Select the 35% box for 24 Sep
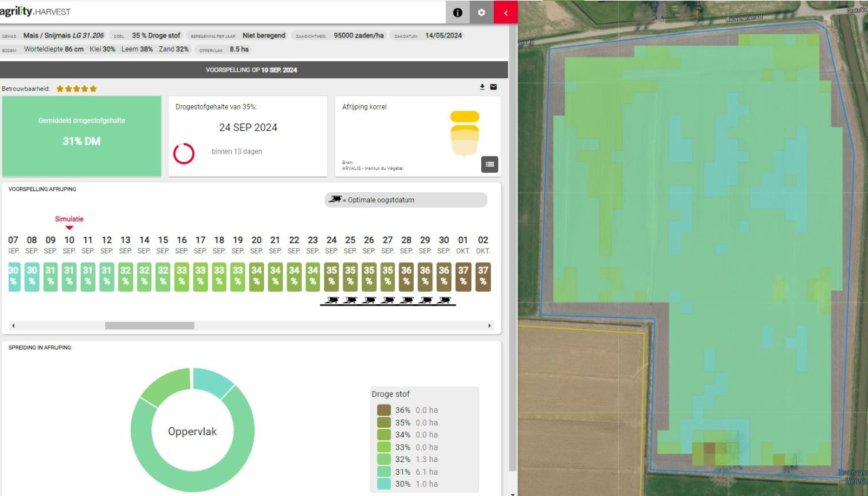This screenshot has height=496, width=868. coord(332,277)
